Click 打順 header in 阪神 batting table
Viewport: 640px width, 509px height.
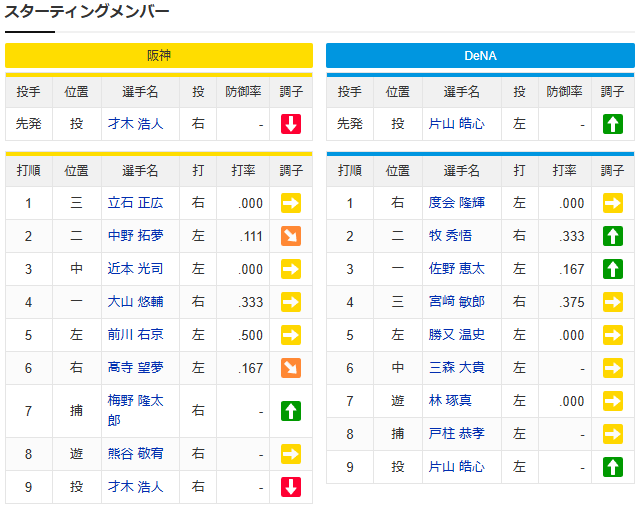click(29, 171)
